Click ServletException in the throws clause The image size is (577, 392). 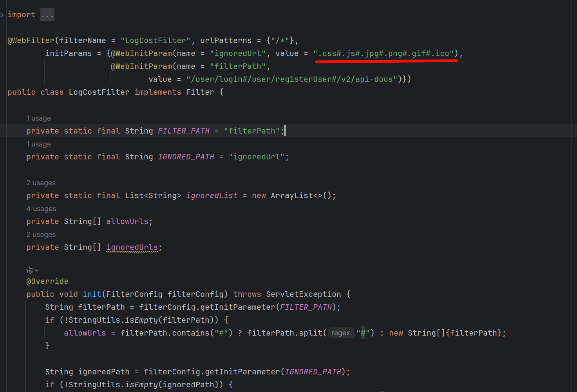[303, 294]
